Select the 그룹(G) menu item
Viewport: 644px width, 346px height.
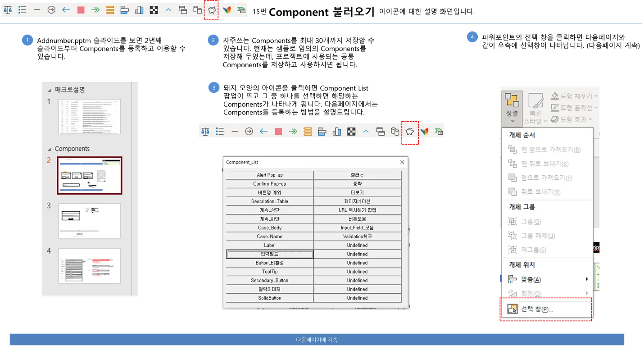click(x=548, y=222)
